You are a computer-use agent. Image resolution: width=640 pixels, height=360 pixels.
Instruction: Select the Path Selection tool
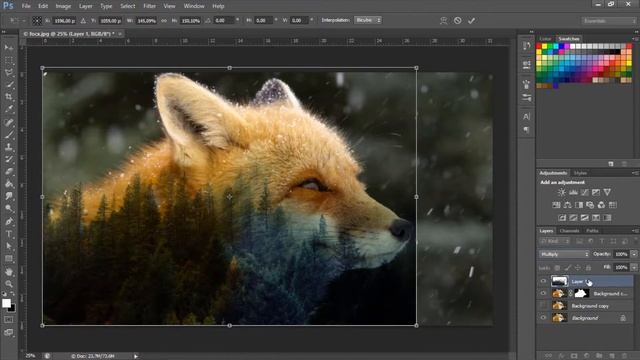[9, 246]
